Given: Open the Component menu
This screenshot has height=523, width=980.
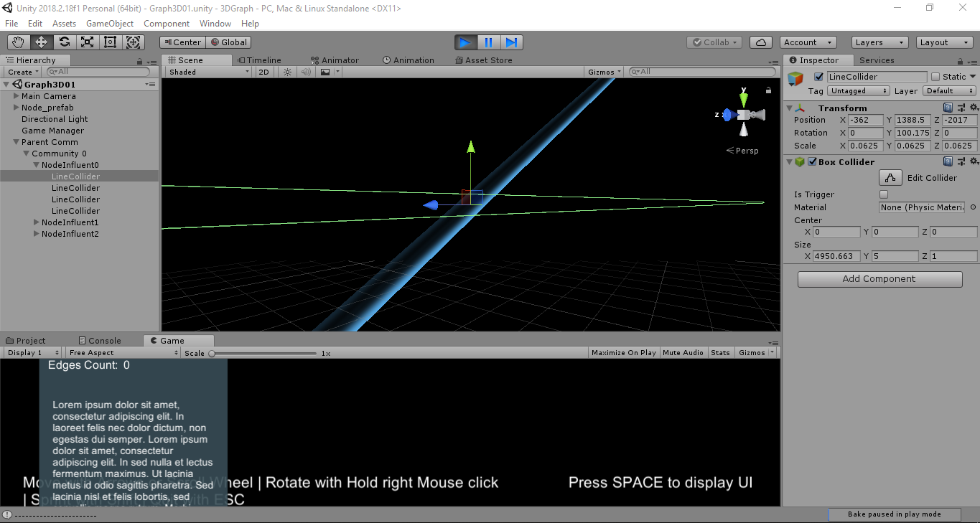Looking at the screenshot, I should [167, 24].
